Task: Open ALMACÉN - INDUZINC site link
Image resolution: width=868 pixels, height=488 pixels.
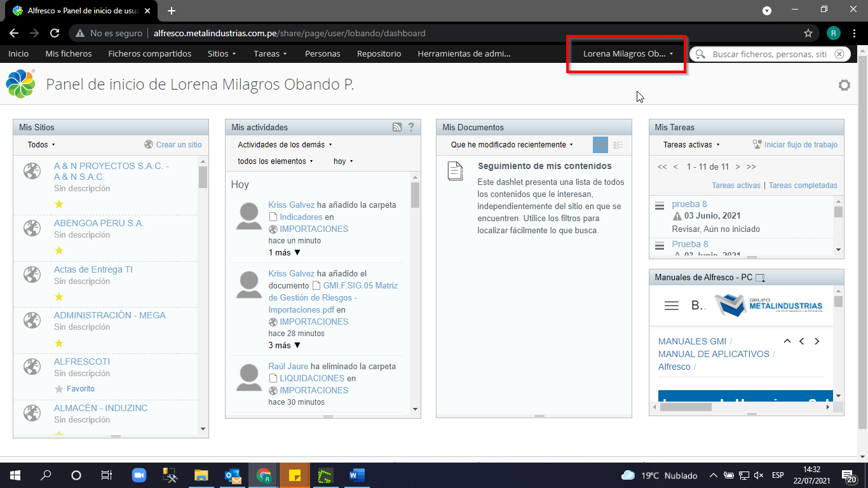Action: pyautogui.click(x=101, y=408)
